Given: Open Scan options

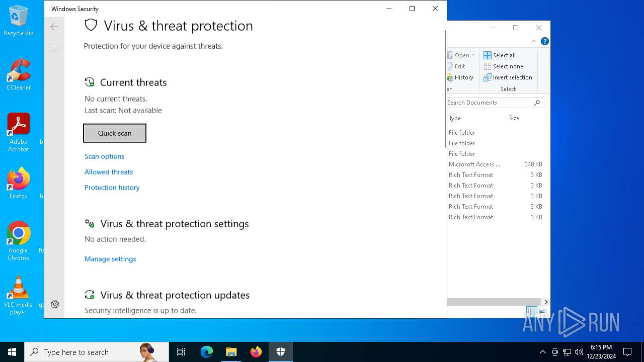Looking at the screenshot, I should (x=104, y=156).
